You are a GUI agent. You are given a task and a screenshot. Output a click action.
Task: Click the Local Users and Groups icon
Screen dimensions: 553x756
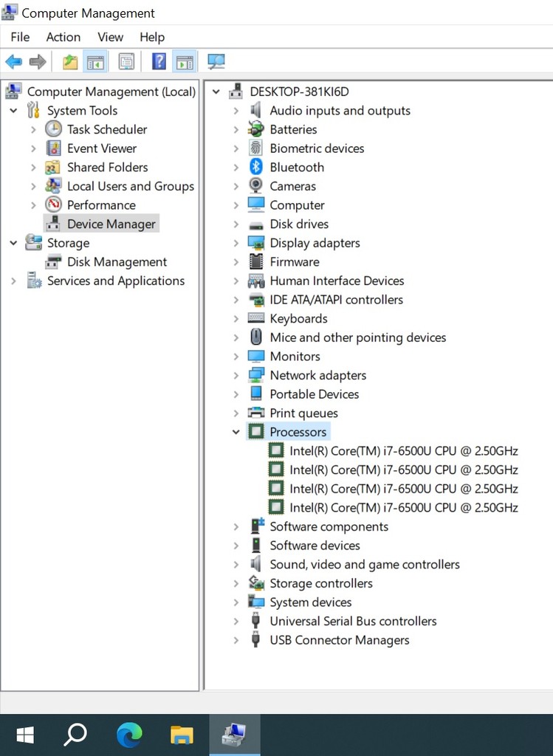[x=53, y=186]
